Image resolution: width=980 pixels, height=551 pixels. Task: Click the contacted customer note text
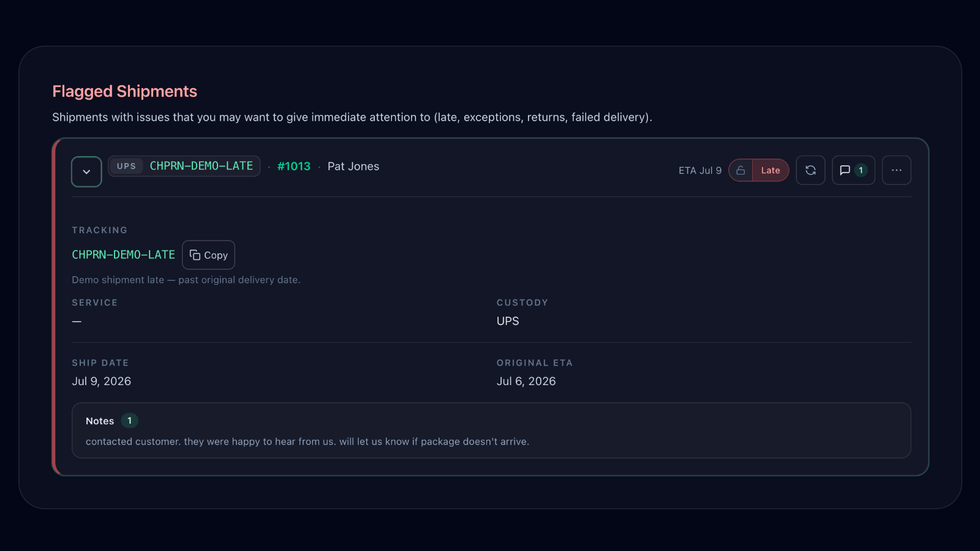point(307,441)
